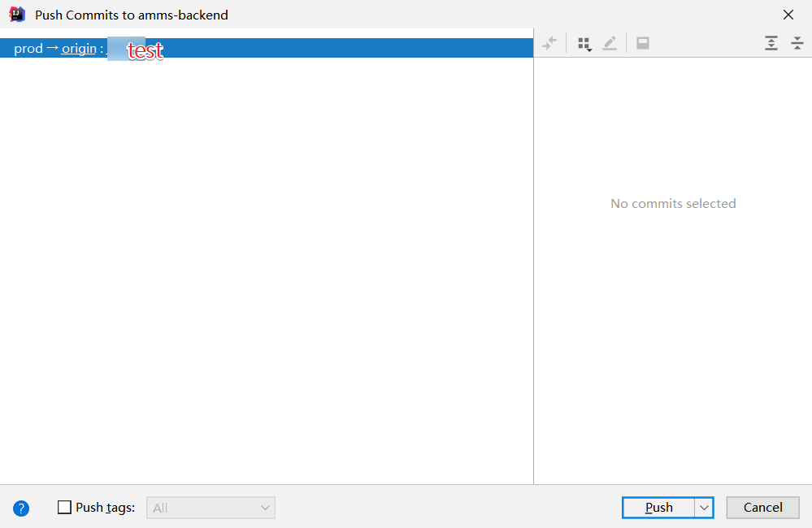Select the Cherry-pick commit icon
812x528 pixels.
pyautogui.click(x=550, y=42)
